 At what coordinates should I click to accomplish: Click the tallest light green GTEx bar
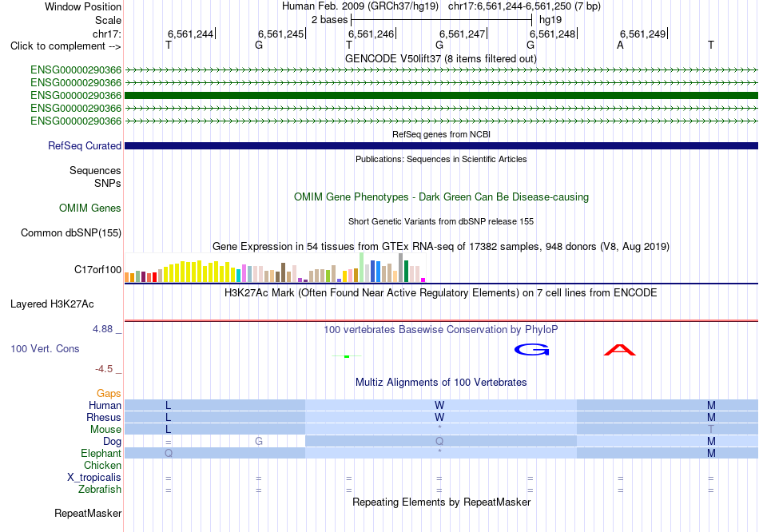[362, 268]
